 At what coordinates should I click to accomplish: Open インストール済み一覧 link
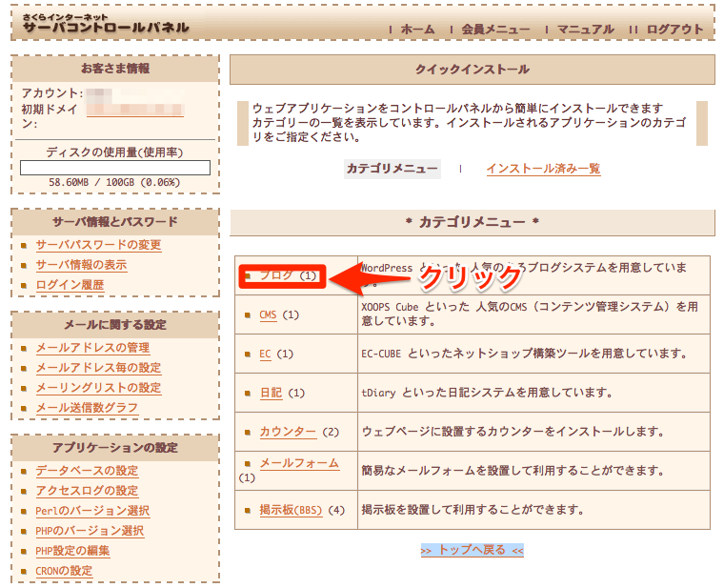[x=543, y=169]
